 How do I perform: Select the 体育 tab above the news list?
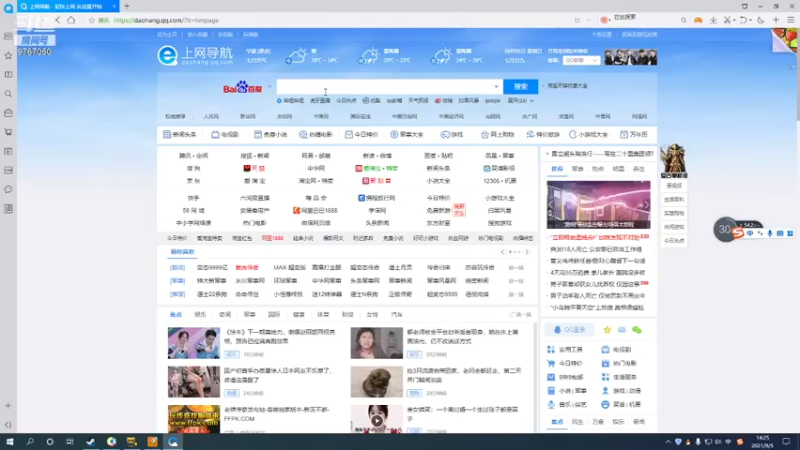coord(323,315)
